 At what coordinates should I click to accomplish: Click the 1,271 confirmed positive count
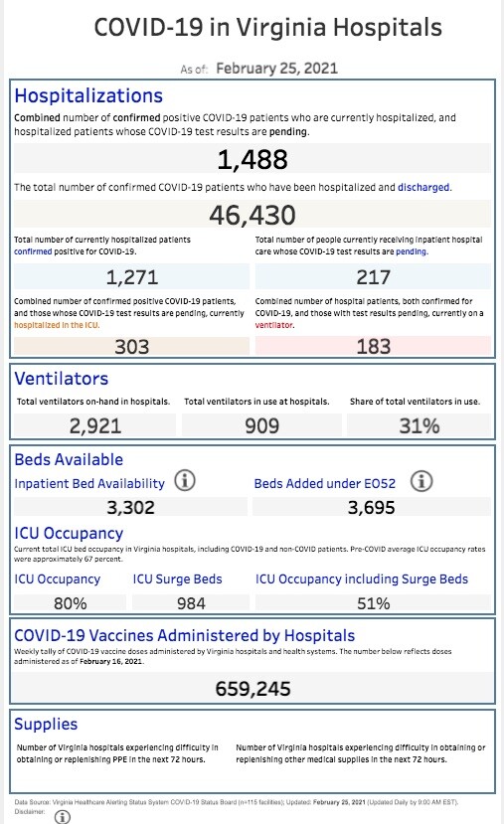pyautogui.click(x=132, y=277)
